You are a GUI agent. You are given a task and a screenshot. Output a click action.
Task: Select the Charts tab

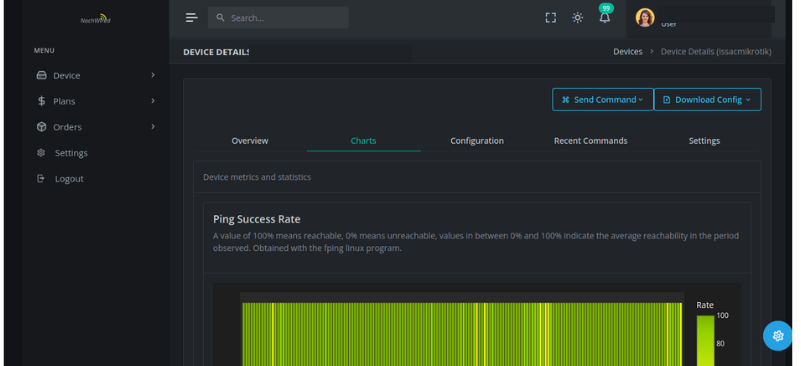point(363,141)
